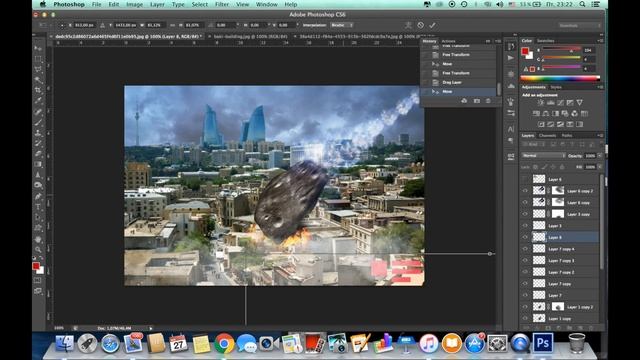Screen dimensions: 640x360
Task: Select the Eyedropper tool
Action: 38,101
